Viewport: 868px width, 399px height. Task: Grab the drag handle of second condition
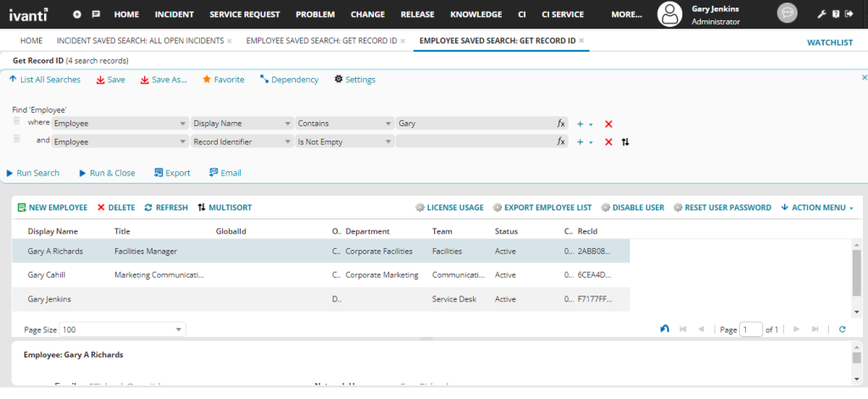click(x=17, y=138)
